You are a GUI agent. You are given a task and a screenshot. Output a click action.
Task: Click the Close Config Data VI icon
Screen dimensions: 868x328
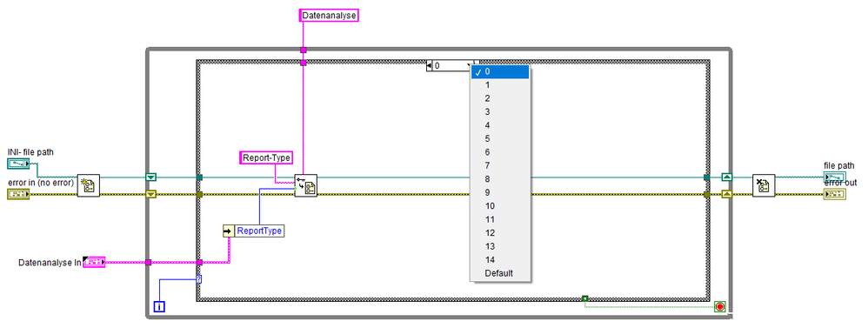pos(764,185)
